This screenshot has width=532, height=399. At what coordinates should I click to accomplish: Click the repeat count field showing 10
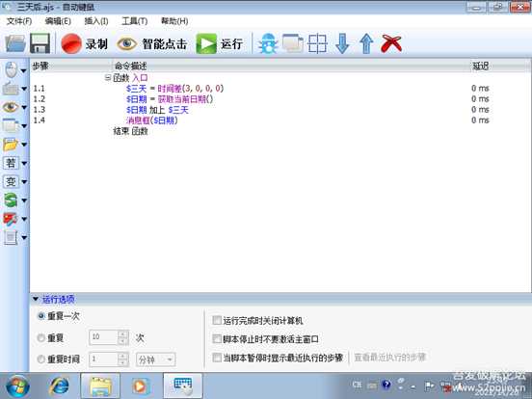pyautogui.click(x=103, y=337)
